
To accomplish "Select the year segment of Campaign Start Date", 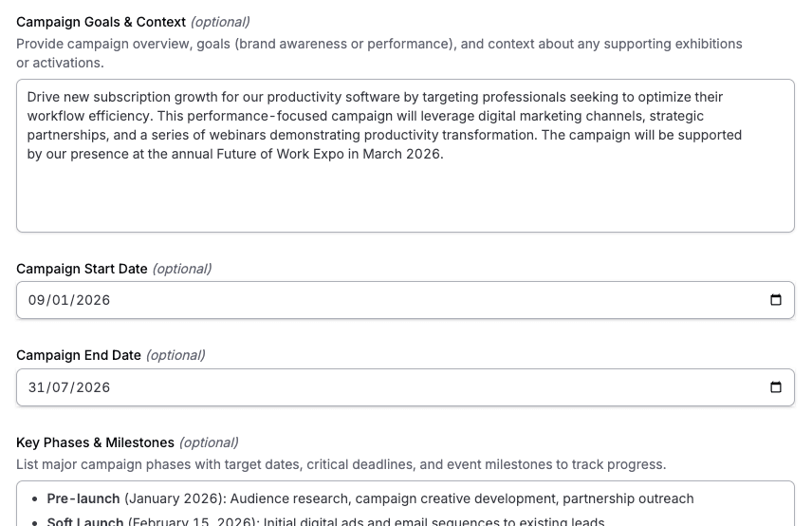I will 92,300.
